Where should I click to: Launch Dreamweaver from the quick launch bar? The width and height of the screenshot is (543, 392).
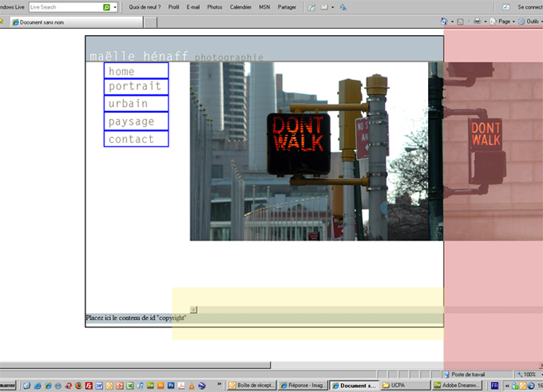[150, 385]
